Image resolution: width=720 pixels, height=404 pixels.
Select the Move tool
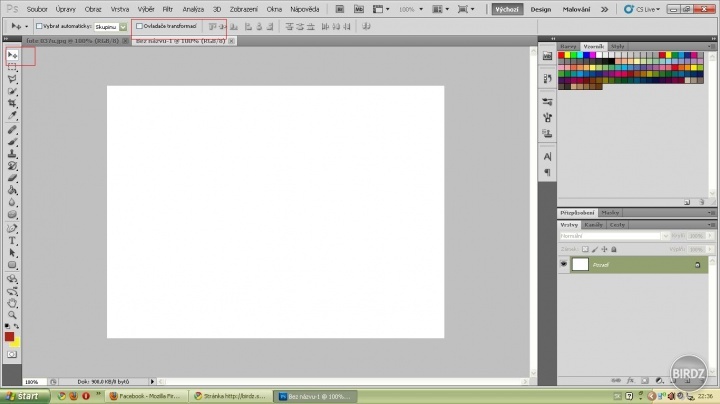pyautogui.click(x=12, y=55)
